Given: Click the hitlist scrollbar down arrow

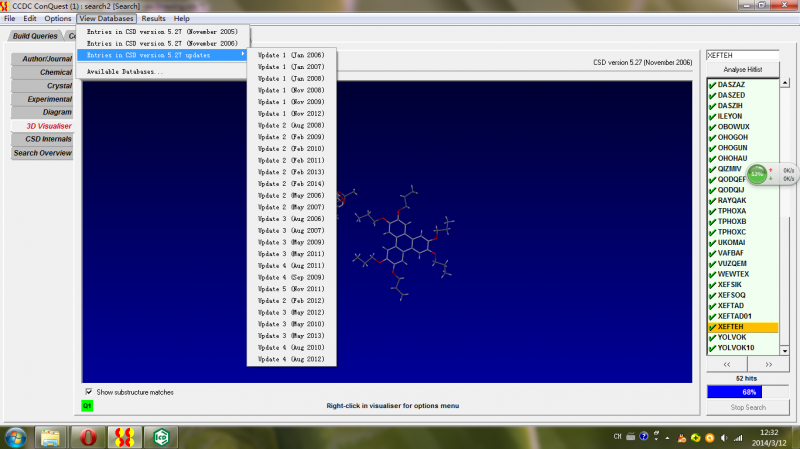Looking at the screenshot, I should click(x=785, y=351).
